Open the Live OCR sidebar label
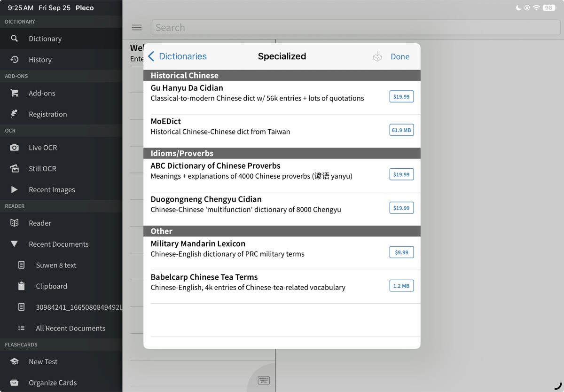 click(x=43, y=148)
